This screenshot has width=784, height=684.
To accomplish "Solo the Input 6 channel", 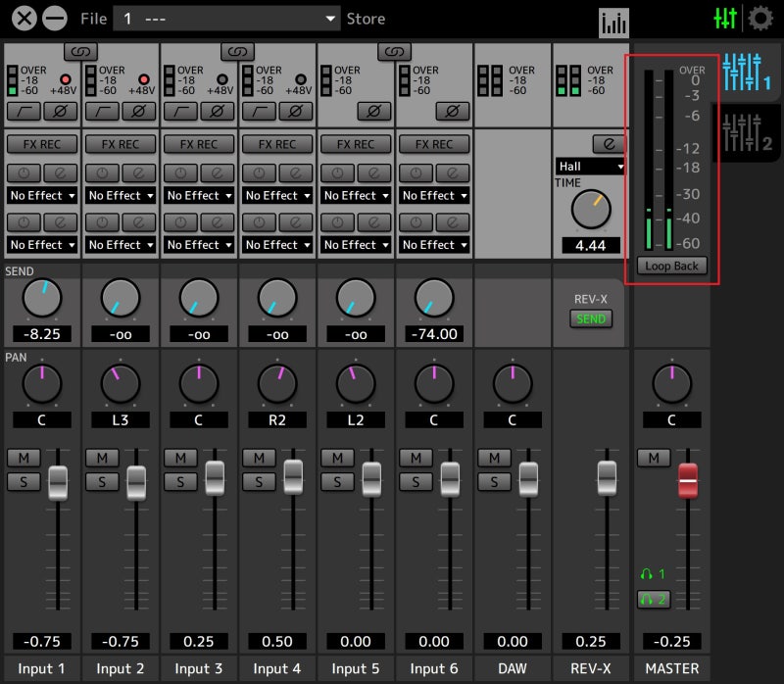I will tap(416, 482).
